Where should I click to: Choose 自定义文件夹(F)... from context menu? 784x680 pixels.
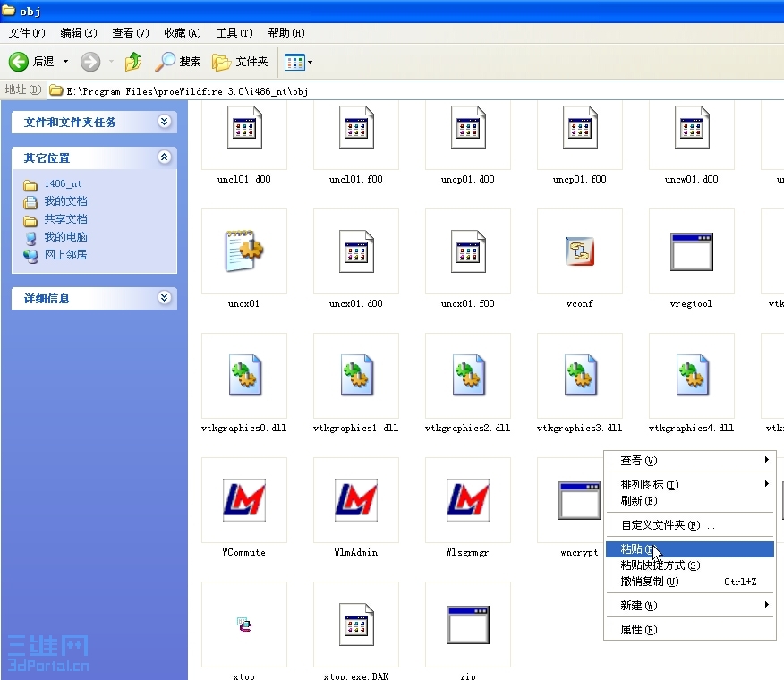tap(690, 525)
